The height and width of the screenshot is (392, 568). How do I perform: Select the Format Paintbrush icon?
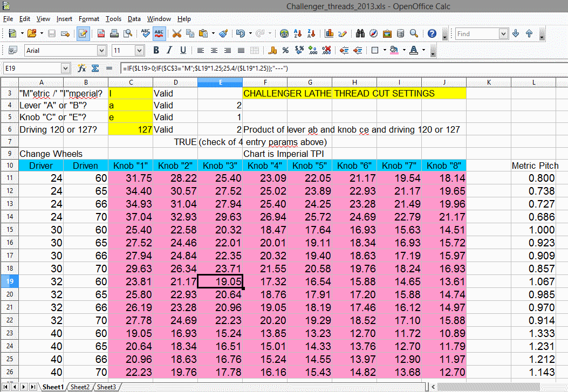[223, 33]
